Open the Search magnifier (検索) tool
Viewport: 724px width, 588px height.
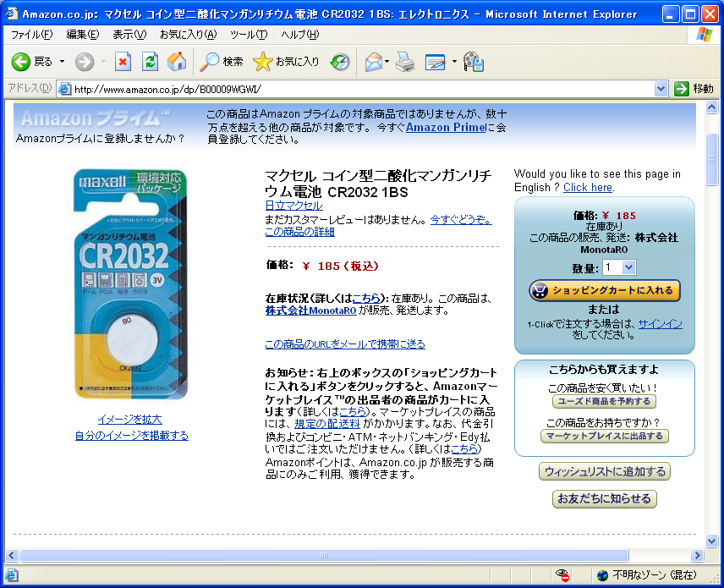221,62
